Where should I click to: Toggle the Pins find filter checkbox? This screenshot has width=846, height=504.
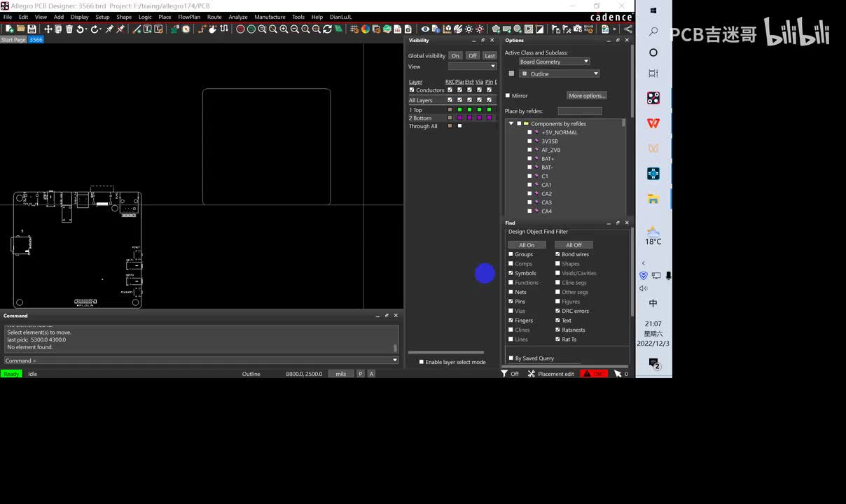pyautogui.click(x=511, y=301)
